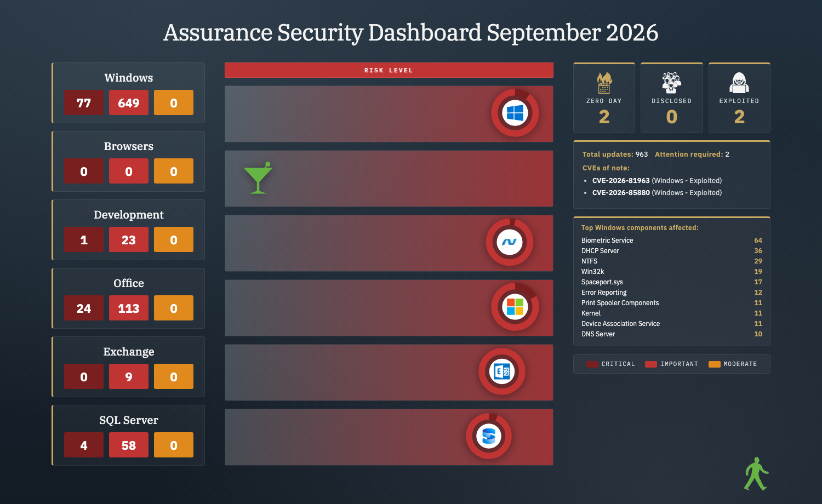Click the green martini glass icon
Viewport: 822px width, 504px height.
258,177
